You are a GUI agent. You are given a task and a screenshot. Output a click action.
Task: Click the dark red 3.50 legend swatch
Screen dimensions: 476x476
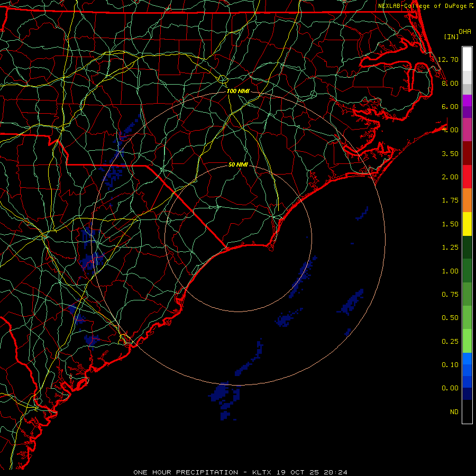pyautogui.click(x=467, y=153)
